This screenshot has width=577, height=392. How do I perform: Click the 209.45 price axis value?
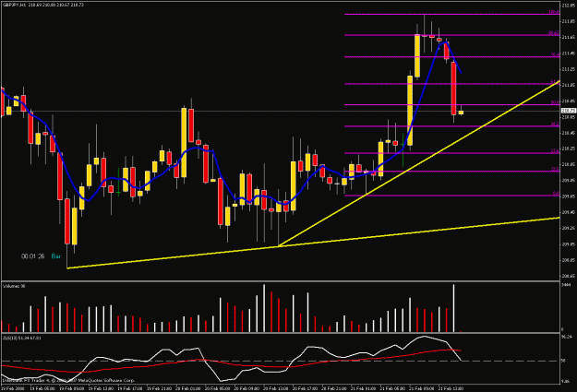pyautogui.click(x=569, y=212)
